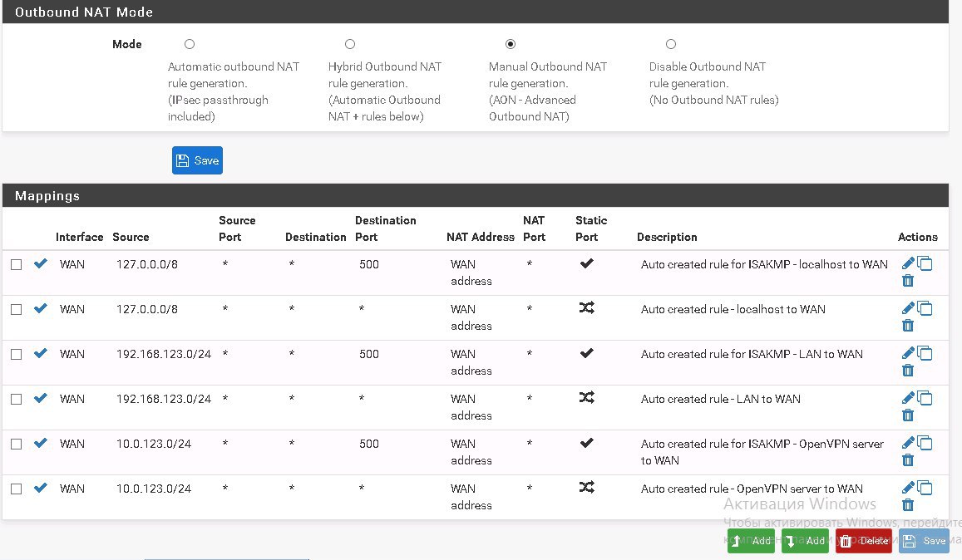The height and width of the screenshot is (560, 962).
Task: Delete the 'Auto created rule - OpenVPN server to WAN' mapping
Action: click(x=908, y=505)
